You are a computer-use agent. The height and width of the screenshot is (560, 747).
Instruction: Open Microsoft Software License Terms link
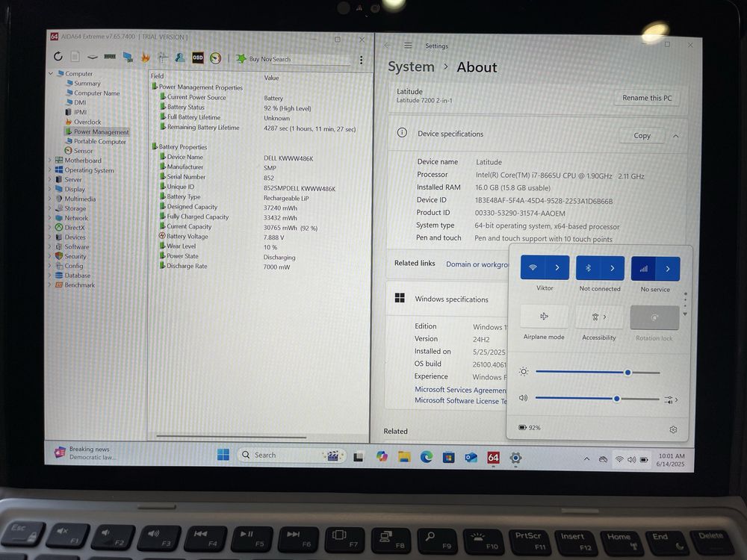pyautogui.click(x=461, y=401)
